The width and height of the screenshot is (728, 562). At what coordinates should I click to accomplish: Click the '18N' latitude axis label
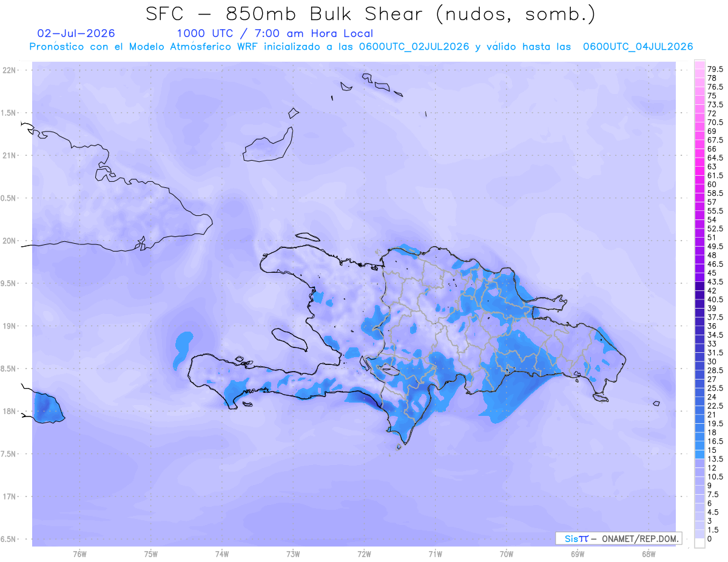(x=10, y=411)
